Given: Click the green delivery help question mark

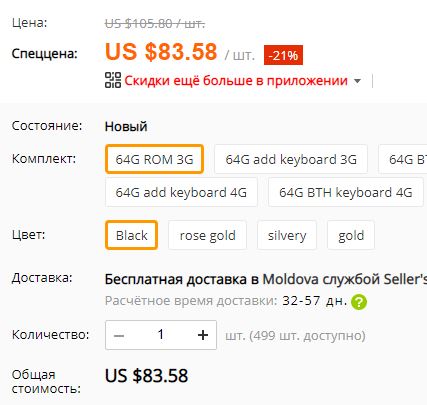Looking at the screenshot, I should (359, 302).
